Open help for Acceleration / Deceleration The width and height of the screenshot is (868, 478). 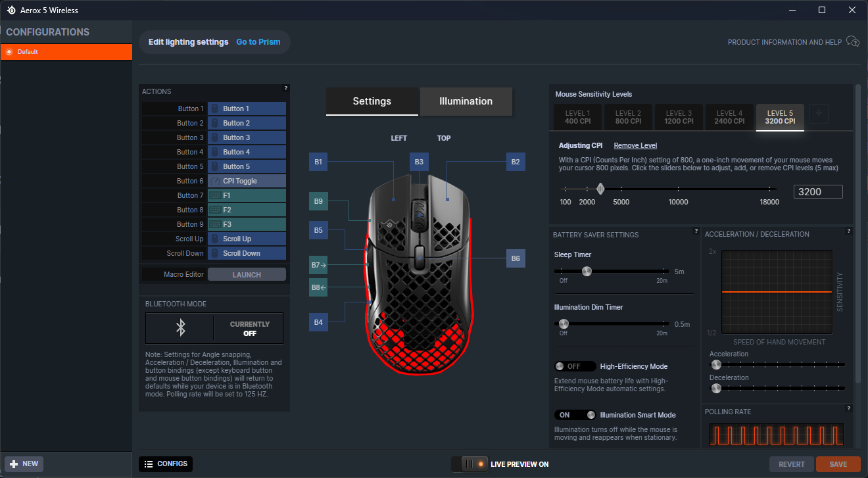tap(848, 231)
